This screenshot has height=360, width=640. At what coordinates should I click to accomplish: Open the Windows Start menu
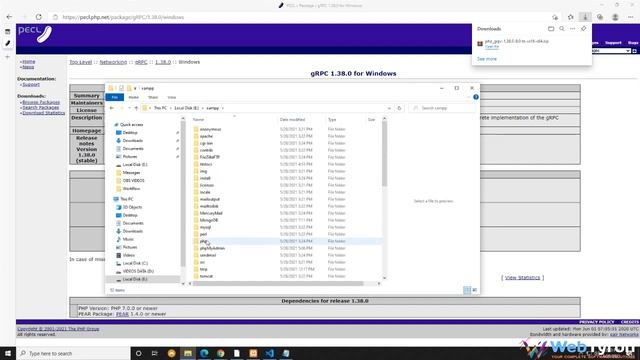click(x=8, y=353)
